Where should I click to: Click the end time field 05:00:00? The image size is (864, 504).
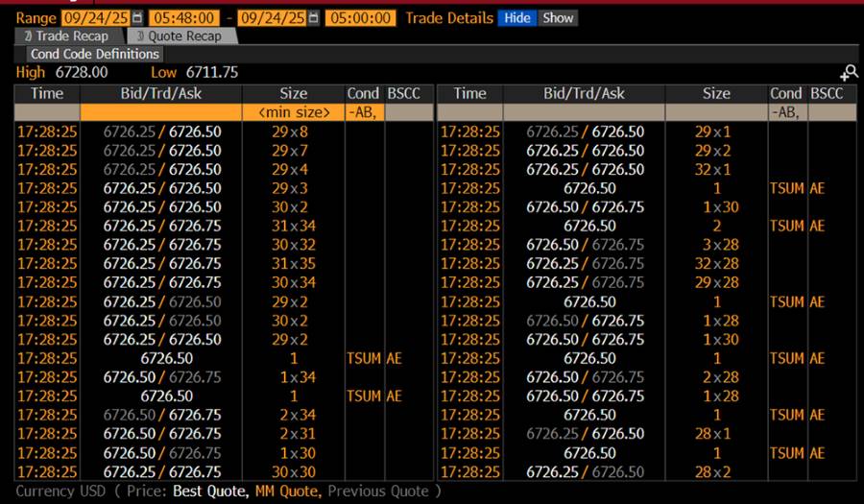360,18
